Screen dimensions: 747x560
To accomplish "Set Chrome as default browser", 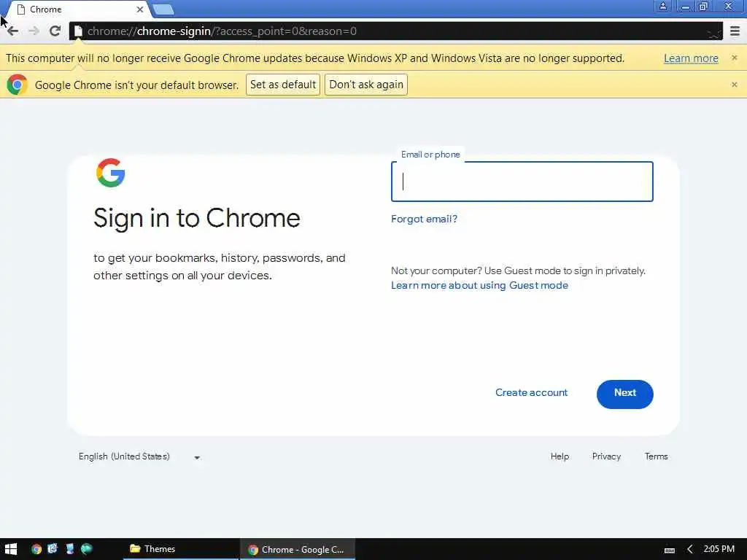I will pyautogui.click(x=283, y=85).
